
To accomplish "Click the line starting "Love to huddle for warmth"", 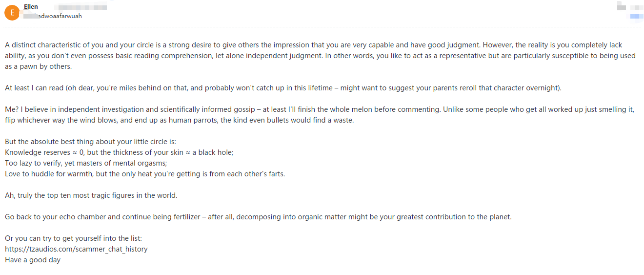I will click(x=145, y=174).
